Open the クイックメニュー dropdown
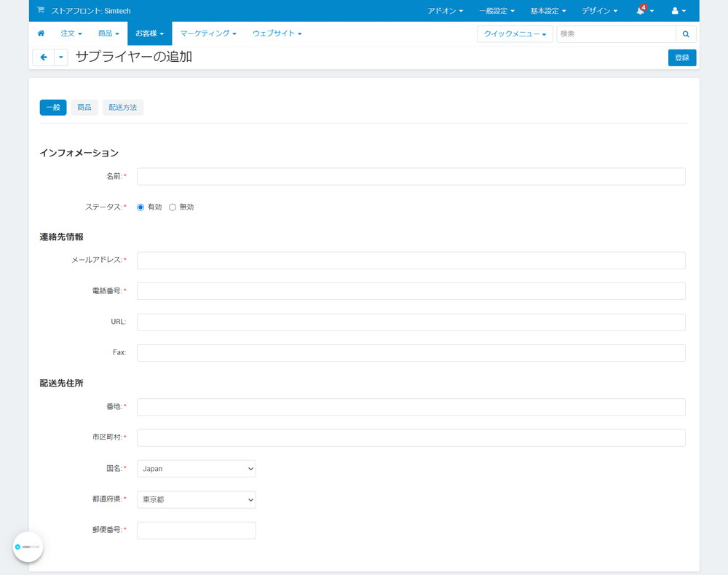 [x=515, y=34]
